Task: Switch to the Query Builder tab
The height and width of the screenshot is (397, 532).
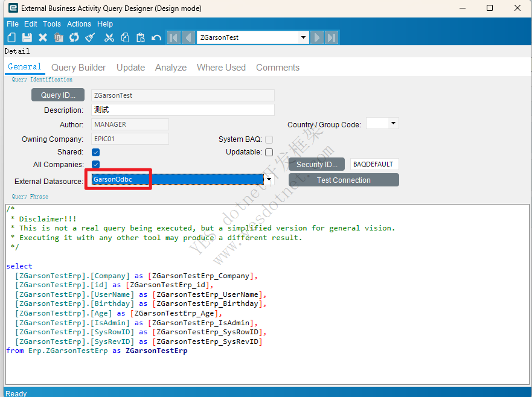Action: point(79,68)
